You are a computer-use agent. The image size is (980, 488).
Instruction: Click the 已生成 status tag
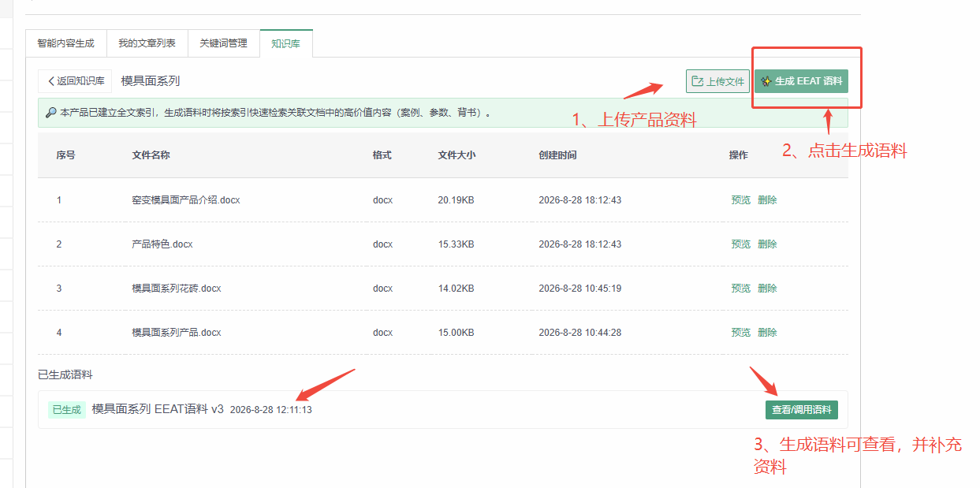pyautogui.click(x=67, y=410)
